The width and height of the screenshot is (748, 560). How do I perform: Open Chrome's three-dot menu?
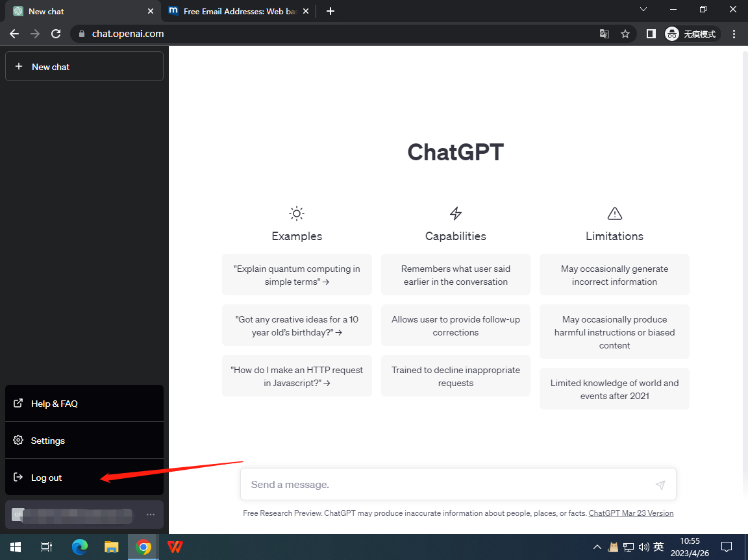pyautogui.click(x=734, y=34)
